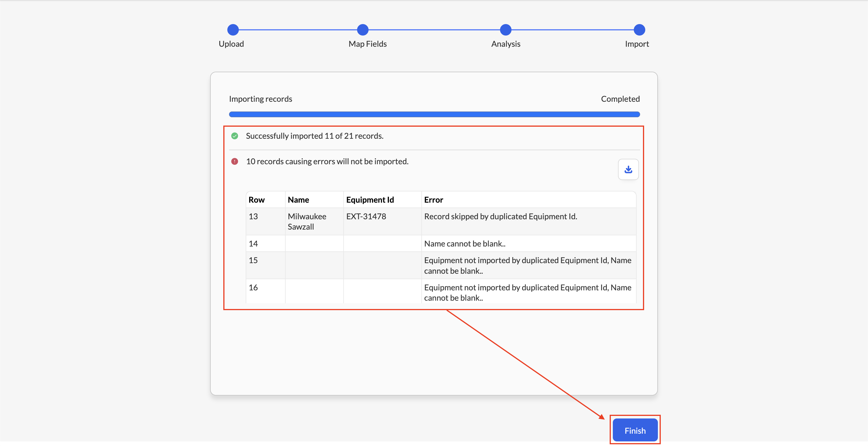This screenshot has width=868, height=446.
Task: Click the green success checkmark icon
Action: point(235,136)
